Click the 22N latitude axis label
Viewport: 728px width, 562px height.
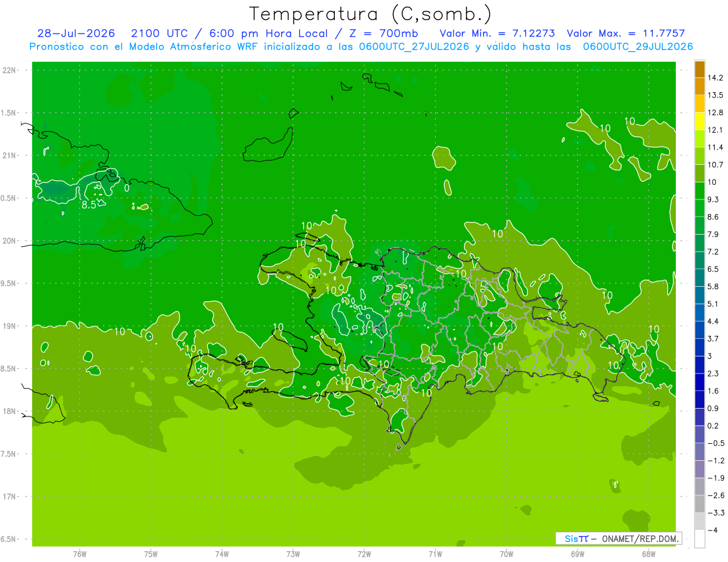[10, 70]
